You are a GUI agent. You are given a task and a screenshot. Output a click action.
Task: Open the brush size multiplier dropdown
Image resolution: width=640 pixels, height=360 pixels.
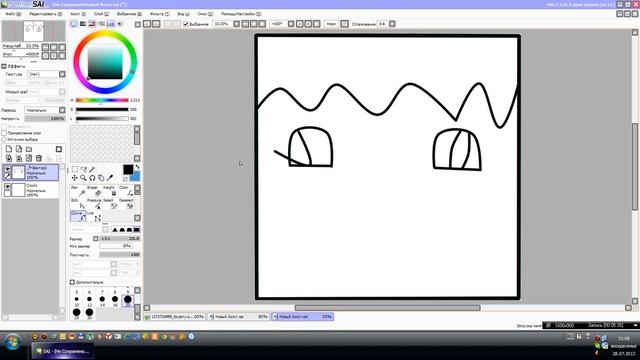coord(96,238)
